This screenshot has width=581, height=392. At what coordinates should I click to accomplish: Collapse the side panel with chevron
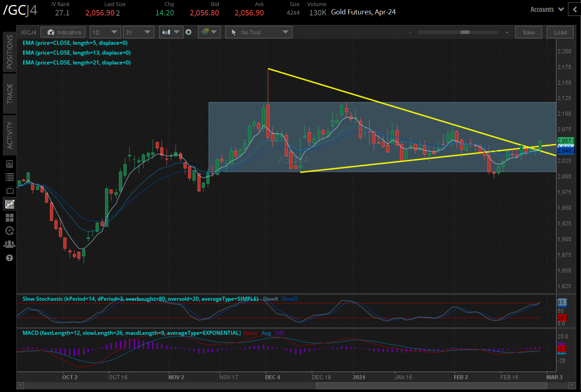click(575, 10)
